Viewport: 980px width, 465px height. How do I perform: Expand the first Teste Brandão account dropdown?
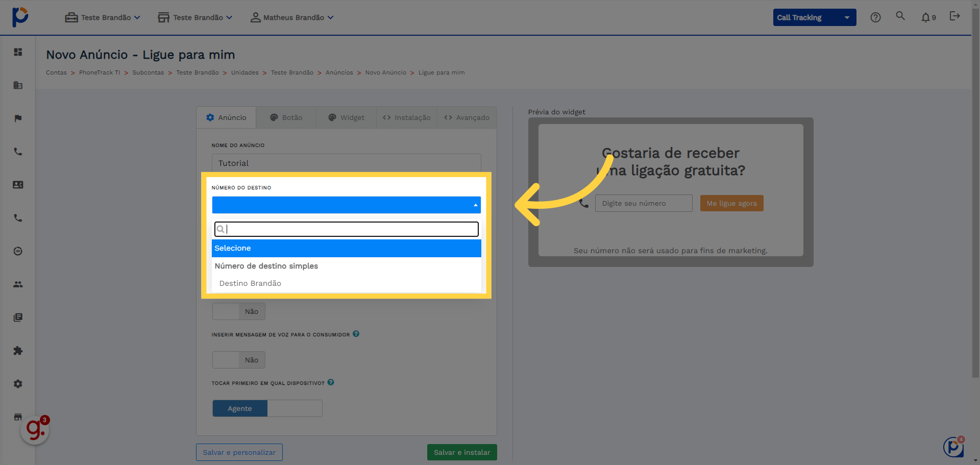pos(103,17)
